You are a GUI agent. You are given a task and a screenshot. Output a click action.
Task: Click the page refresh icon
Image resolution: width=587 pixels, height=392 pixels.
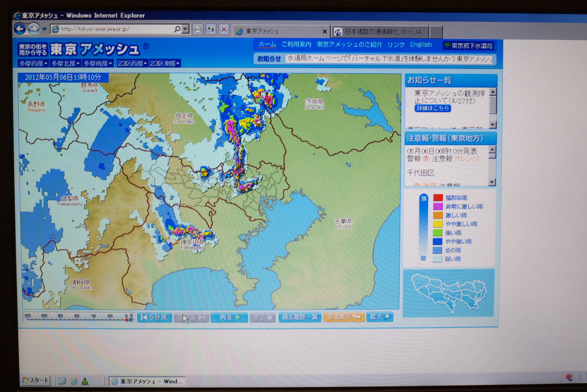211,29
